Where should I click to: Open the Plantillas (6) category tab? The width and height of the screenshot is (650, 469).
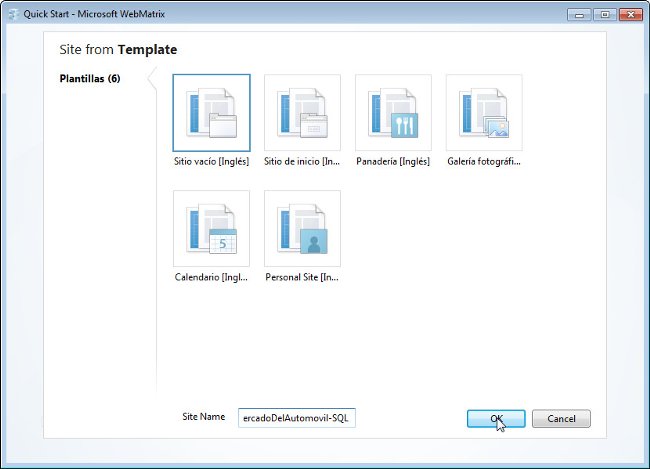(x=90, y=78)
